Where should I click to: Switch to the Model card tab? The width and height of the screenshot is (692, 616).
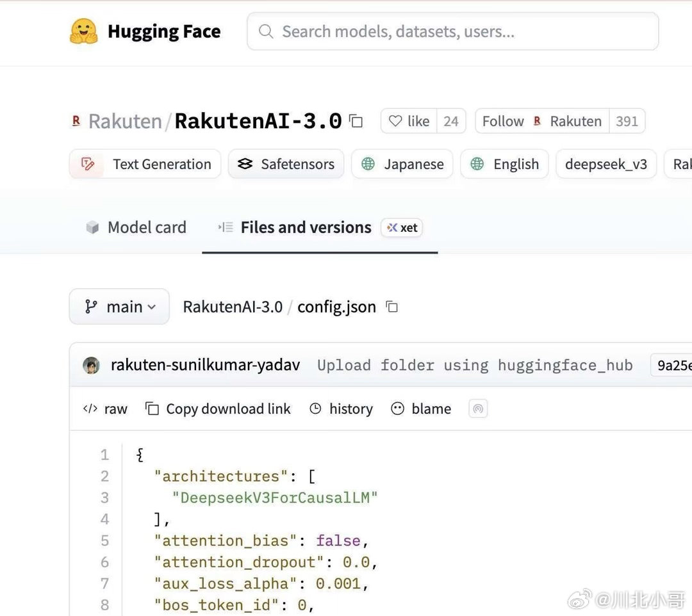136,227
